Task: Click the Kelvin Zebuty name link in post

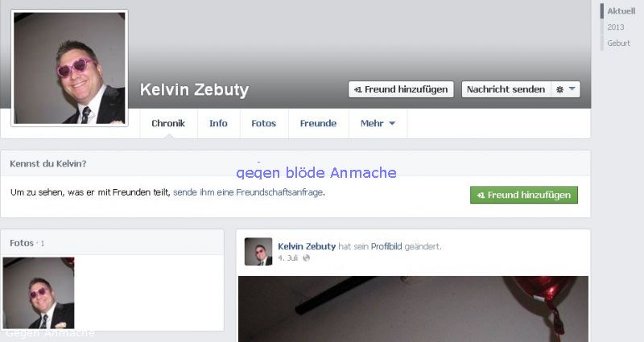Action: [x=307, y=246]
